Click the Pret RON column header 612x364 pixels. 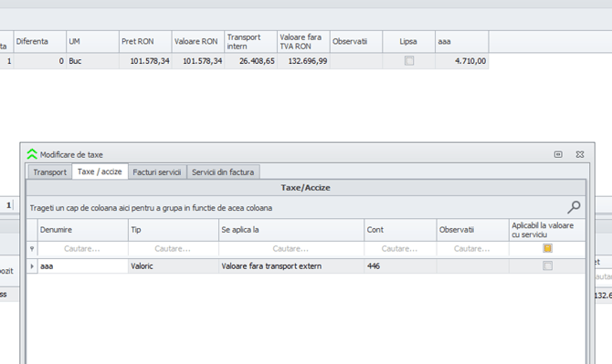145,42
